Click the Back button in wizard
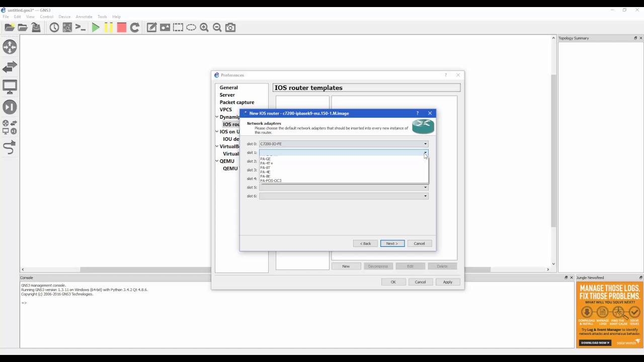The height and width of the screenshot is (362, 644). (x=366, y=243)
